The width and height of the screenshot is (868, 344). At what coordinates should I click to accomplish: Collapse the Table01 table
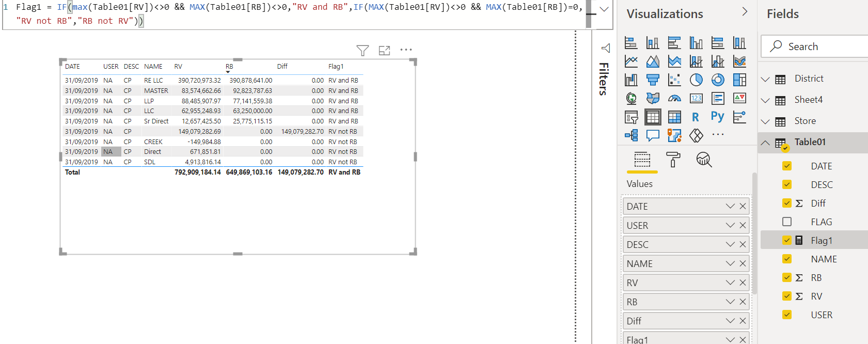[765, 143]
